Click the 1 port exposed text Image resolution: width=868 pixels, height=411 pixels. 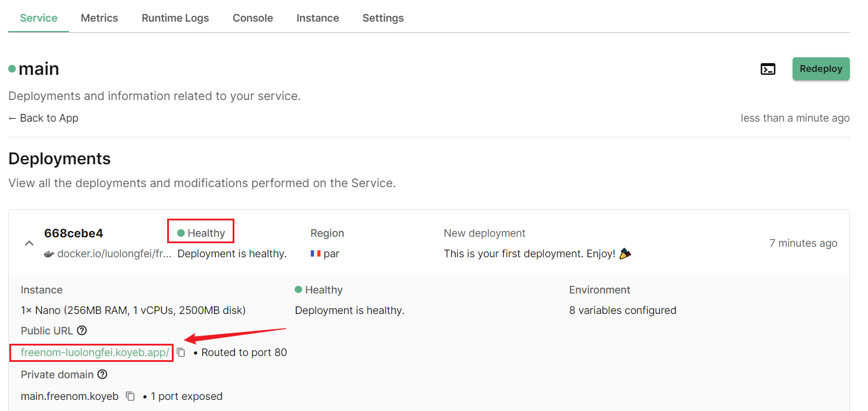pos(186,396)
